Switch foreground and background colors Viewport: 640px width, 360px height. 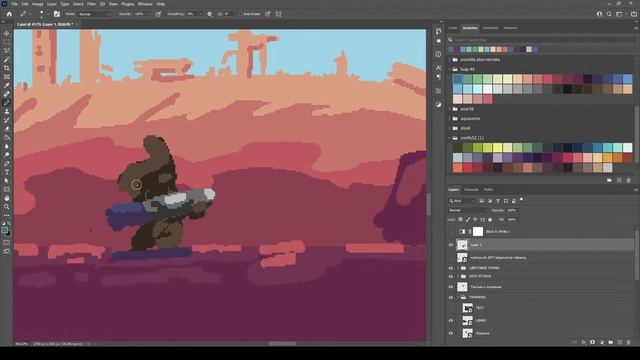(x=9, y=223)
